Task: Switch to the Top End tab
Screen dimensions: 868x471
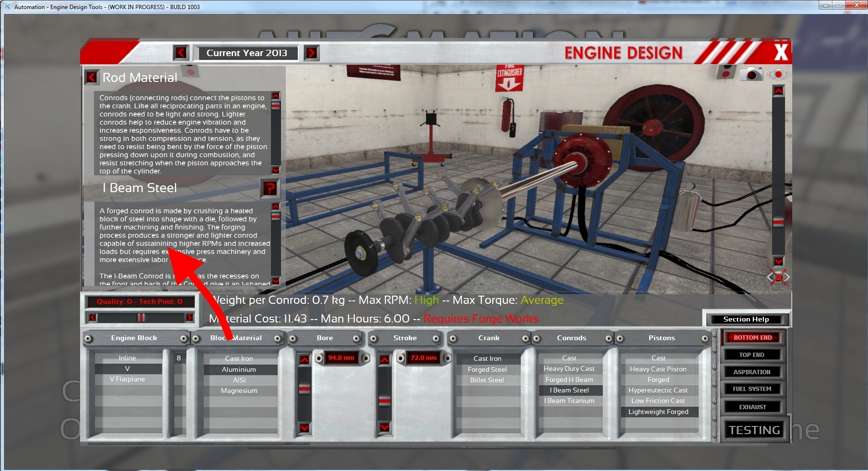Action: point(751,355)
